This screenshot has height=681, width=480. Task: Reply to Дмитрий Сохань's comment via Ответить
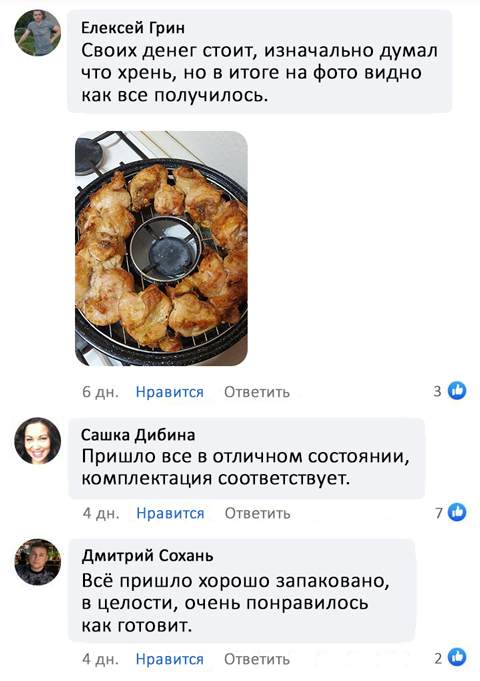tap(257, 659)
